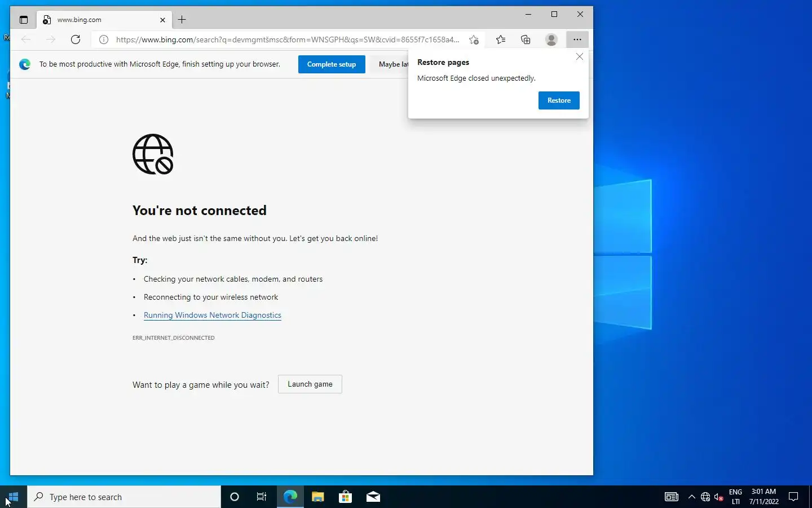Image resolution: width=812 pixels, height=508 pixels.
Task: Open the Action Center notifications icon
Action: (x=793, y=497)
